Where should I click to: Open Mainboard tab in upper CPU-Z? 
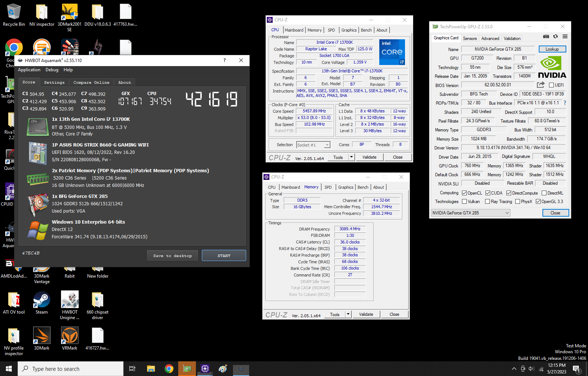(294, 30)
